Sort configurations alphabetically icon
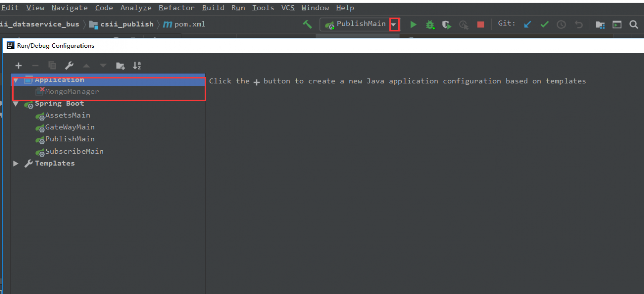 coord(137,66)
